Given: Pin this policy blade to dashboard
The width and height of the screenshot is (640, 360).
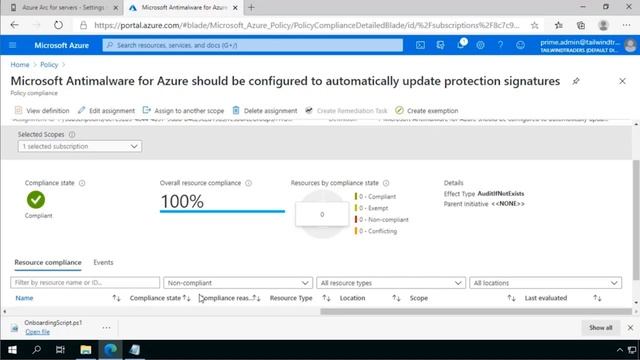Looking at the screenshot, I should coord(576,81).
